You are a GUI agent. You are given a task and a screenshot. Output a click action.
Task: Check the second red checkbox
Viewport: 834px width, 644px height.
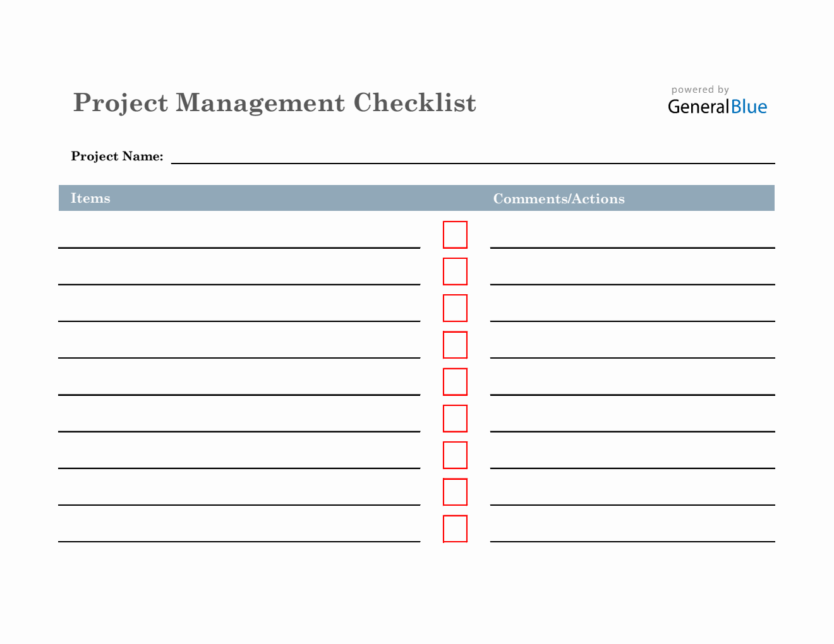pyautogui.click(x=455, y=271)
